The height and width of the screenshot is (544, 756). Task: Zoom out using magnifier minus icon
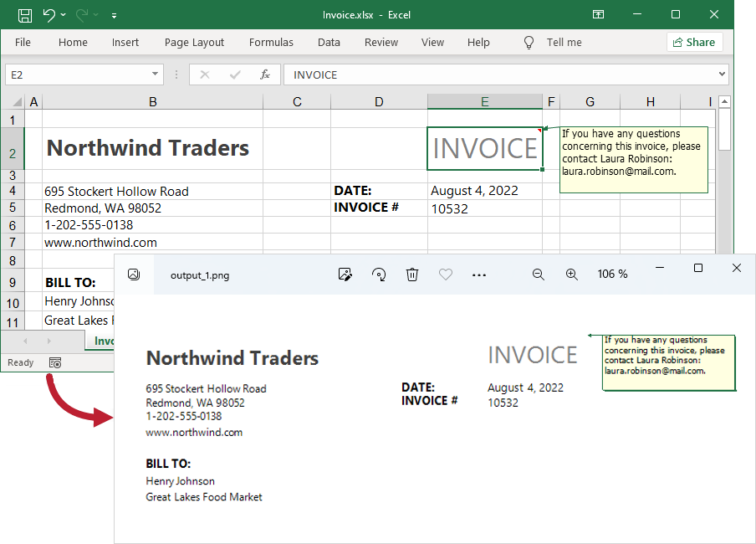(x=539, y=275)
